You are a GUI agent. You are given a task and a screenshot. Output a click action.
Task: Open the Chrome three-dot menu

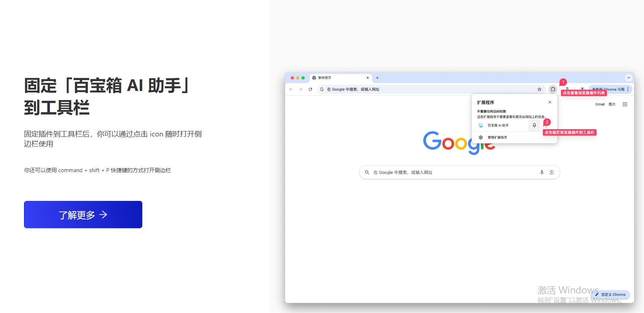[628, 89]
